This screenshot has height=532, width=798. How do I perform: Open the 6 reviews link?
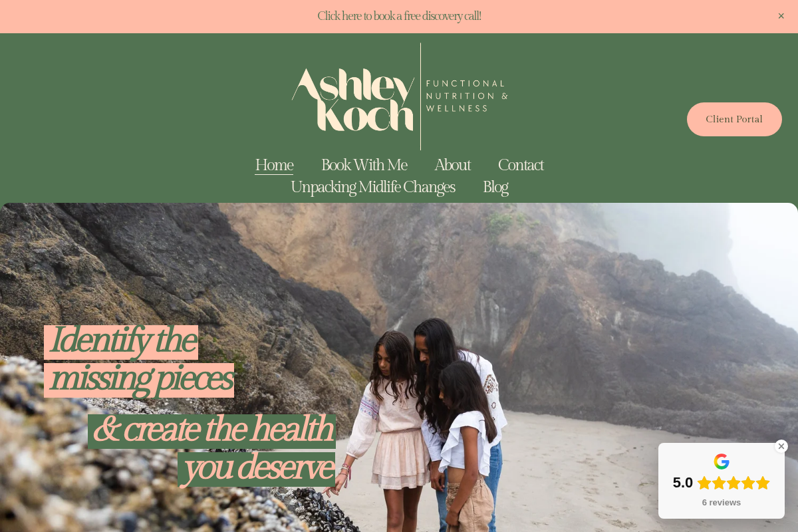click(x=722, y=503)
